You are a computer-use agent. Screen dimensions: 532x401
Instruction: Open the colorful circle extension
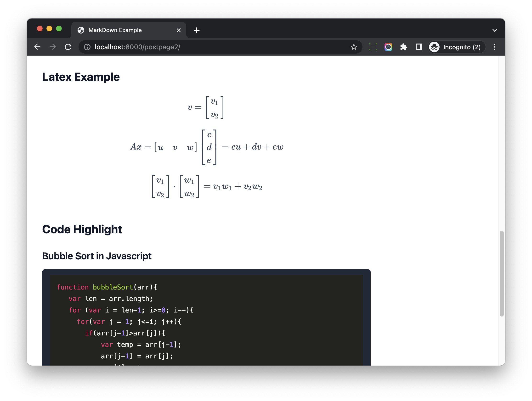click(388, 47)
